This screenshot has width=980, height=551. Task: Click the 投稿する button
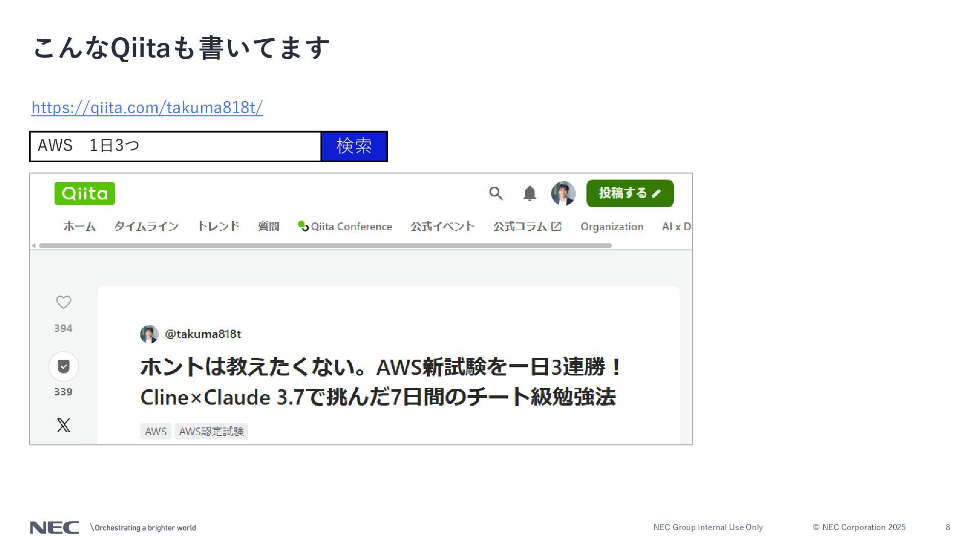[629, 193]
